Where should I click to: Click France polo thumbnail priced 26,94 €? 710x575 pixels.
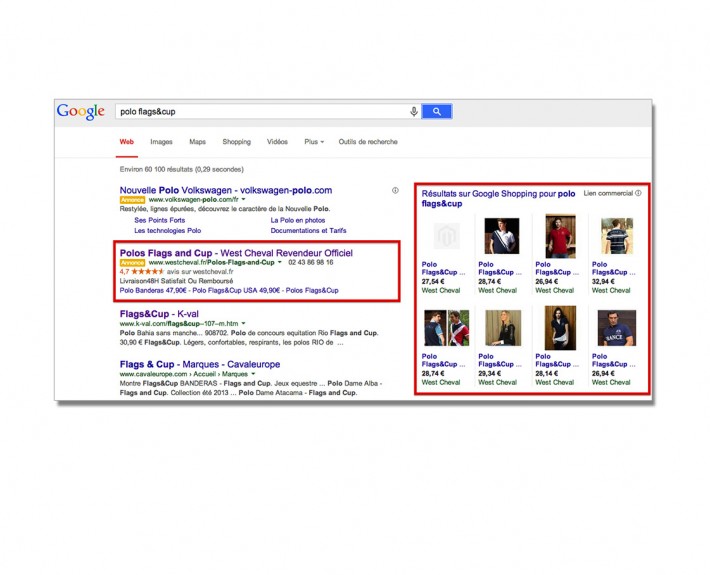pyautogui.click(x=617, y=328)
